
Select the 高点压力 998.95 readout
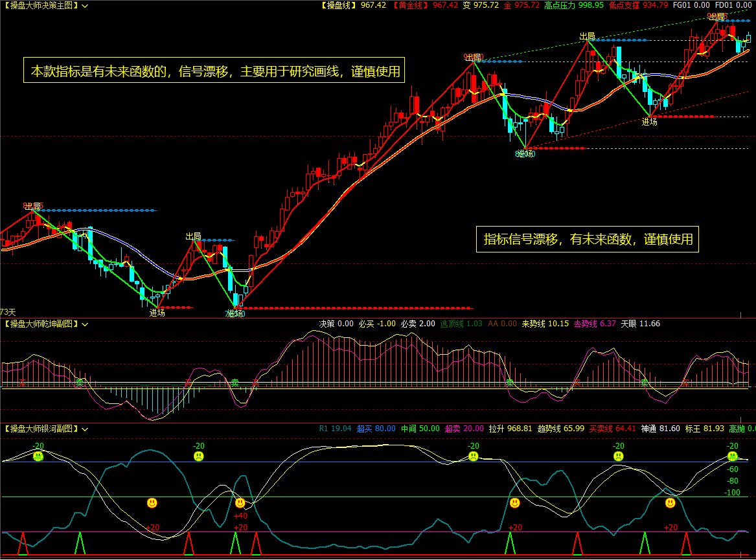coord(574,5)
